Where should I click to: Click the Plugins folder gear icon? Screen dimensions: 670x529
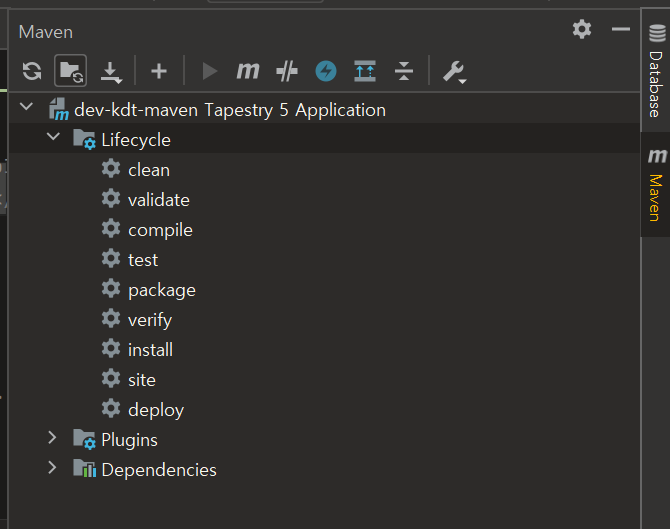tap(84, 439)
